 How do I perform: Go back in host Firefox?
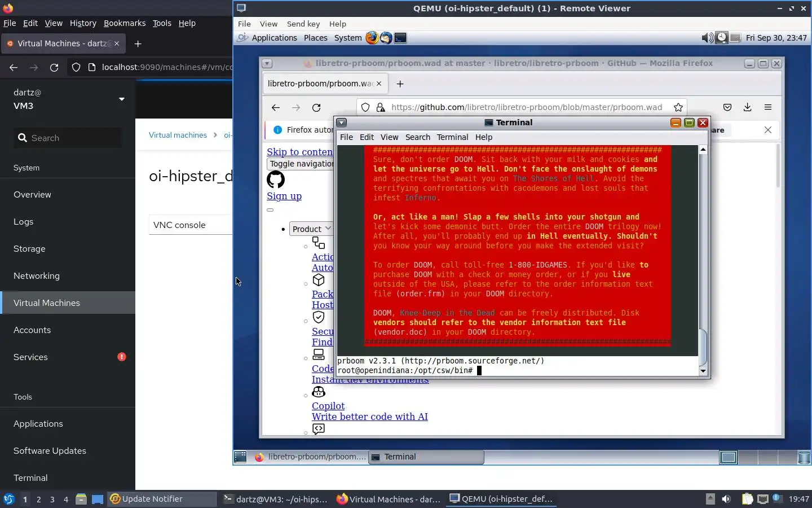(14, 67)
